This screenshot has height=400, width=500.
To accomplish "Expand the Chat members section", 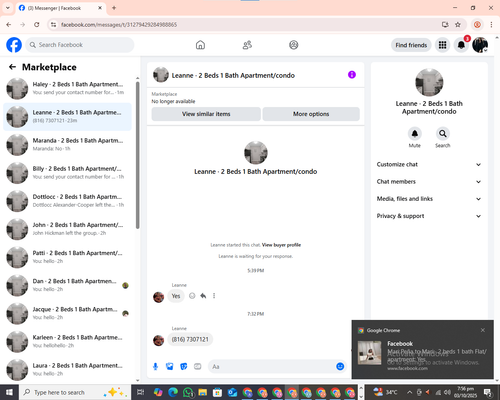I will point(429,182).
